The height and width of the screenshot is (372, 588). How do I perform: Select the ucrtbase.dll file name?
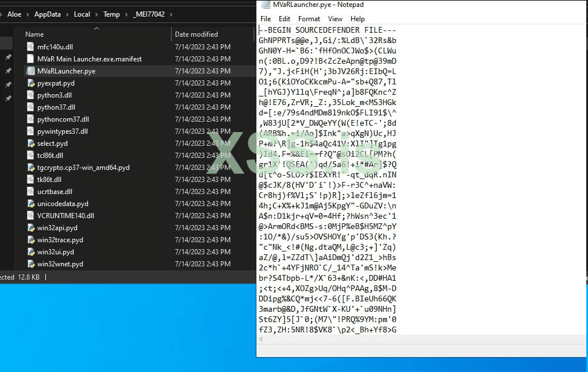pyautogui.click(x=54, y=191)
